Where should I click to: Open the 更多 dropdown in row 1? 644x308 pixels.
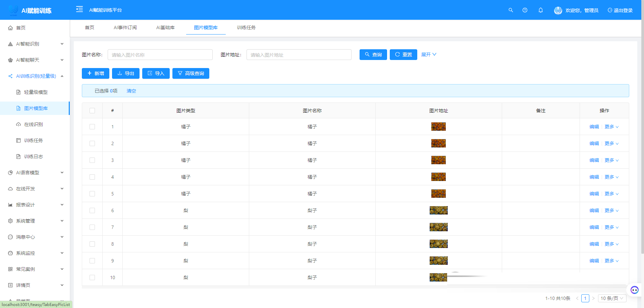[611, 127]
